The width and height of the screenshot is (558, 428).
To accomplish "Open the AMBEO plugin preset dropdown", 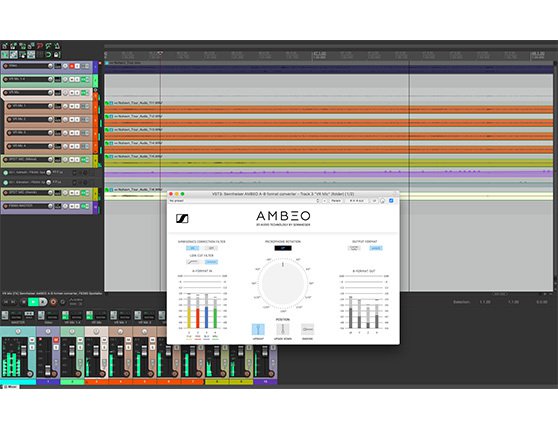I will (244, 201).
